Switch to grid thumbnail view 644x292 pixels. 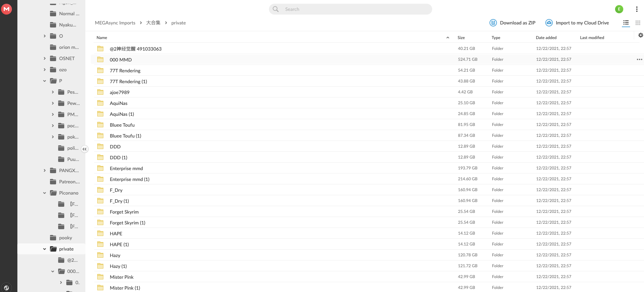tap(638, 23)
